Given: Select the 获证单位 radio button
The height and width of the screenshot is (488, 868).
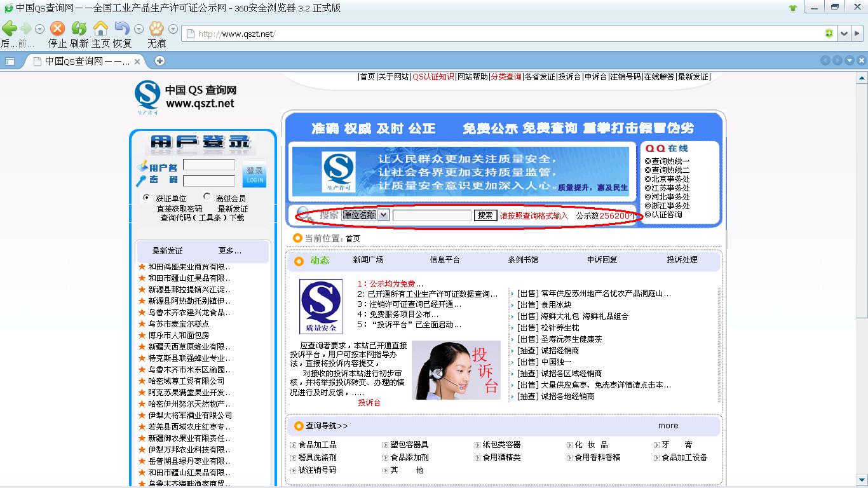Looking at the screenshot, I should tap(147, 198).
